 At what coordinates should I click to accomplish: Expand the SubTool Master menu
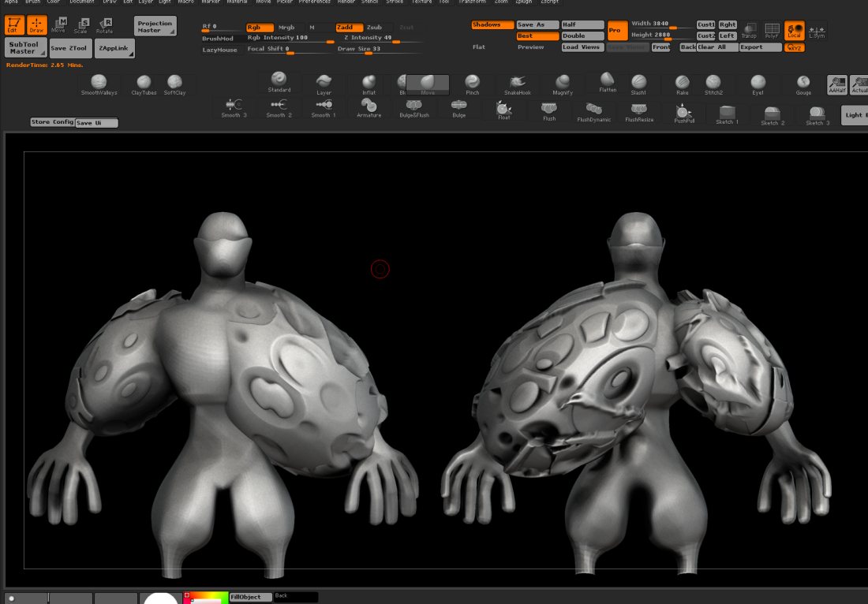pyautogui.click(x=25, y=47)
